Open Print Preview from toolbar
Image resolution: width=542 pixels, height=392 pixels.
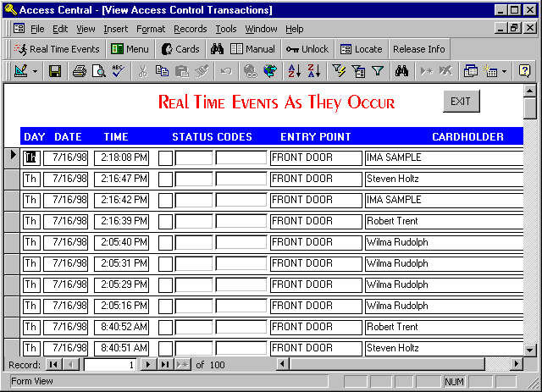98,71
